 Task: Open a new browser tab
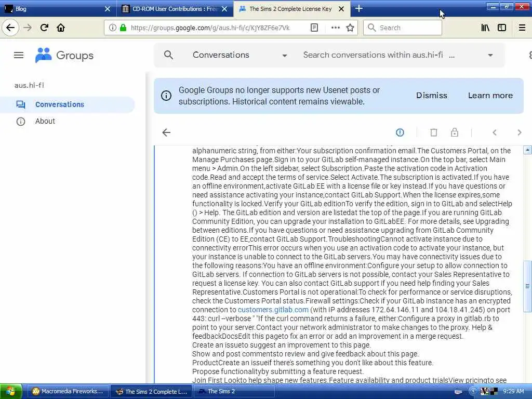(359, 8)
